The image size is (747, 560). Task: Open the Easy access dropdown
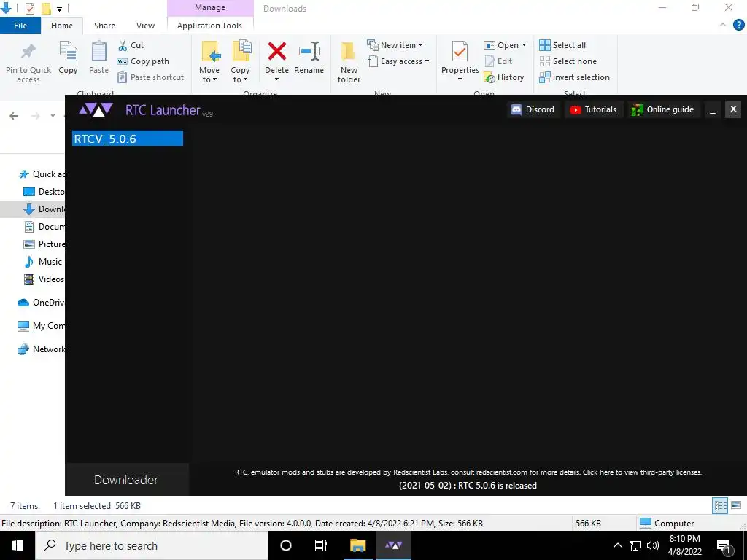(x=398, y=61)
